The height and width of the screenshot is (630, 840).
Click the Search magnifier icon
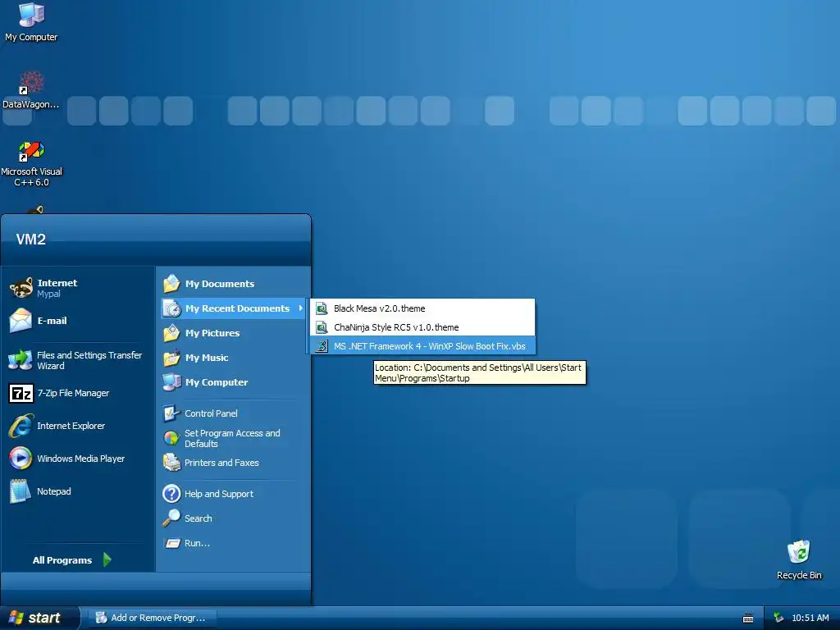(x=171, y=518)
